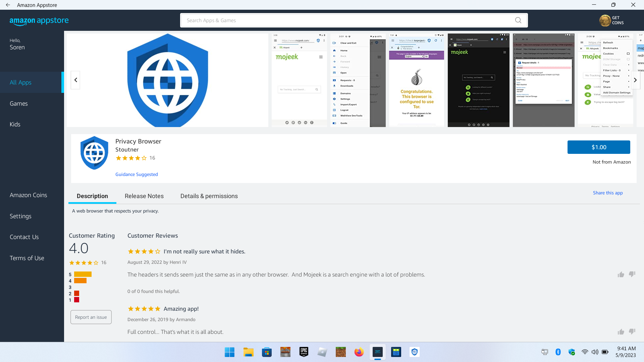Click Windows Security shield tray icon

coord(572,352)
